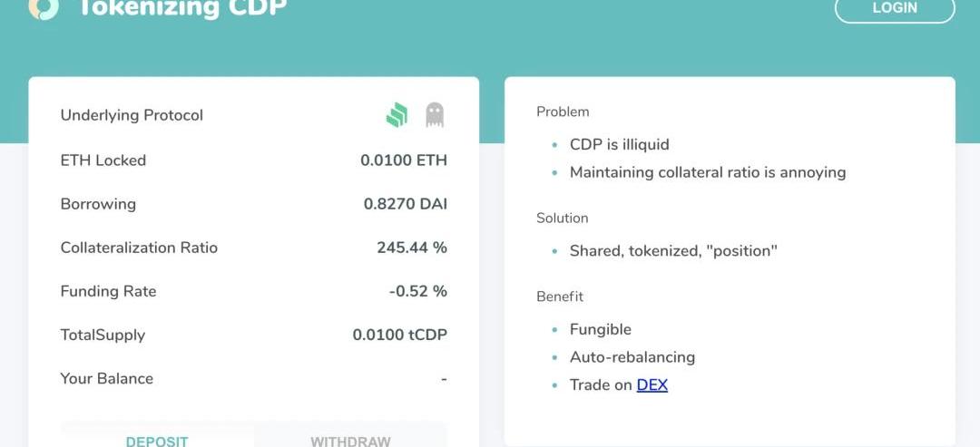
Task: Click the green Compound protocol icon
Action: [397, 115]
